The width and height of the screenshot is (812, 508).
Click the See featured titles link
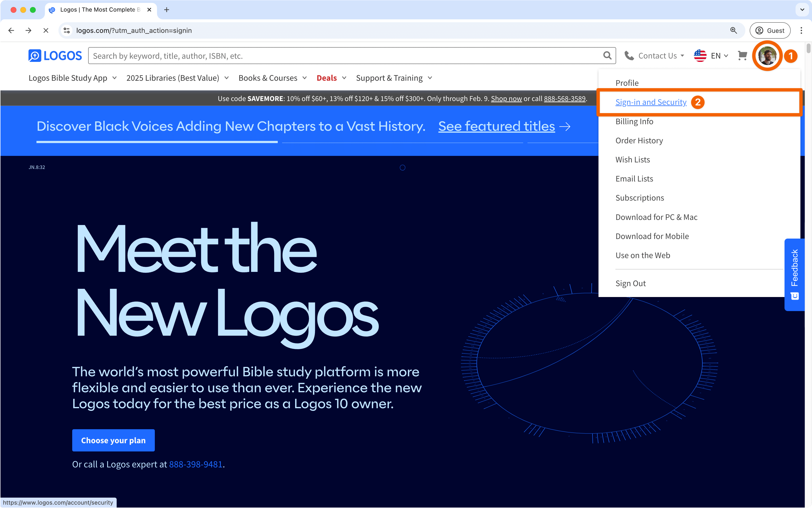coord(497,126)
